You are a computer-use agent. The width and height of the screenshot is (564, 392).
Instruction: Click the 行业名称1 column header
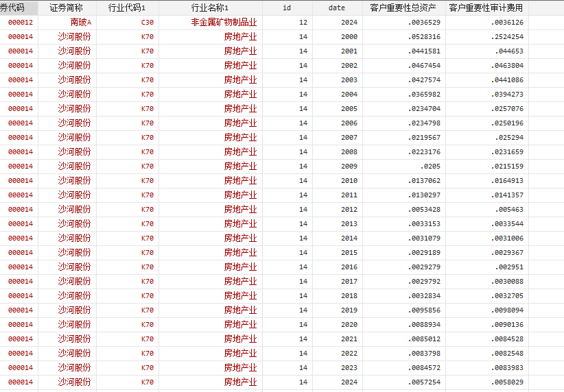pyautogui.click(x=210, y=8)
